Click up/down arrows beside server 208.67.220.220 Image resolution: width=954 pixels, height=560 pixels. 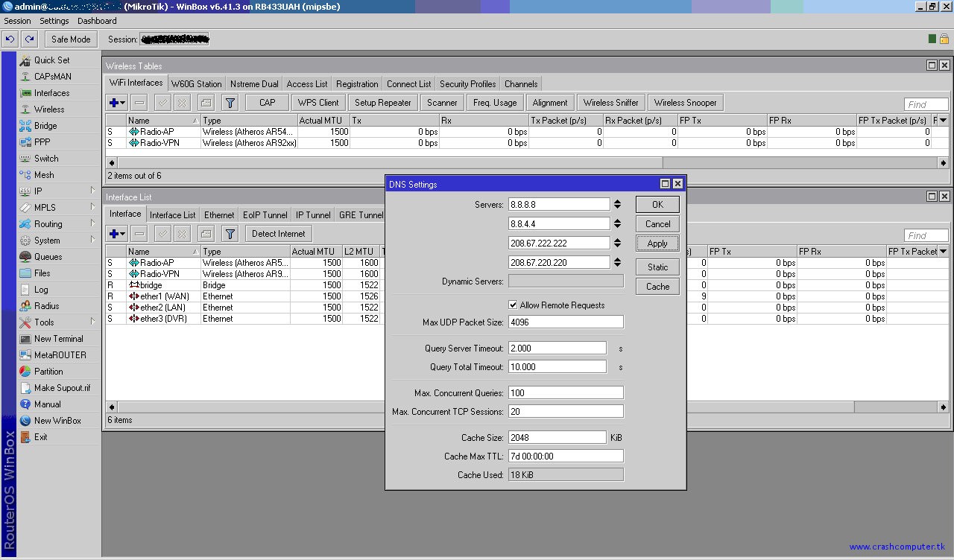click(617, 262)
